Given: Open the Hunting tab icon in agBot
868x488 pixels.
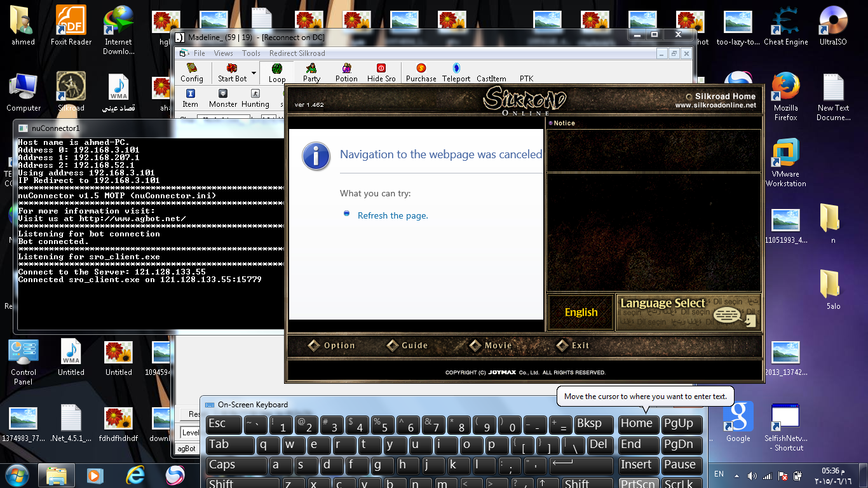Looking at the screenshot, I should point(255,98).
